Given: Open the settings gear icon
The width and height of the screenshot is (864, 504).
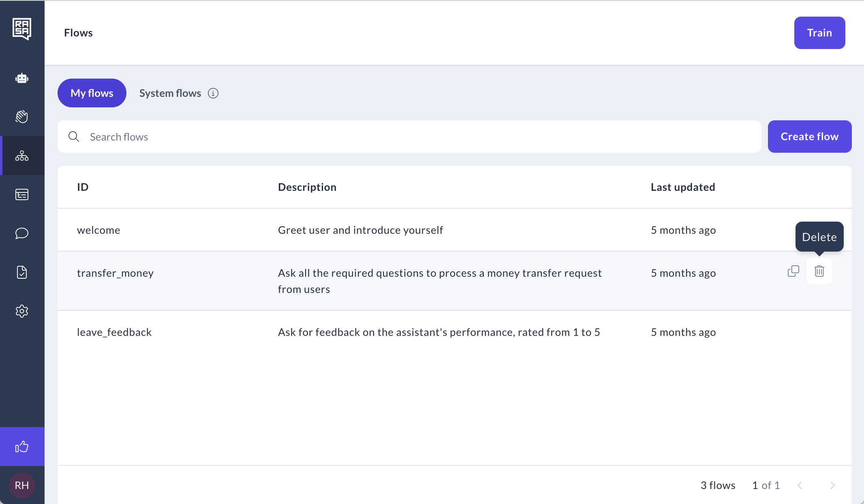Looking at the screenshot, I should tap(22, 311).
